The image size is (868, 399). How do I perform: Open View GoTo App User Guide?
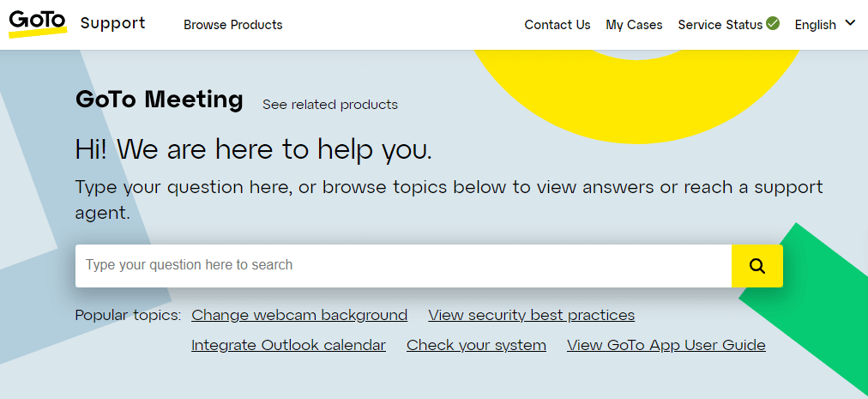pyautogui.click(x=666, y=345)
